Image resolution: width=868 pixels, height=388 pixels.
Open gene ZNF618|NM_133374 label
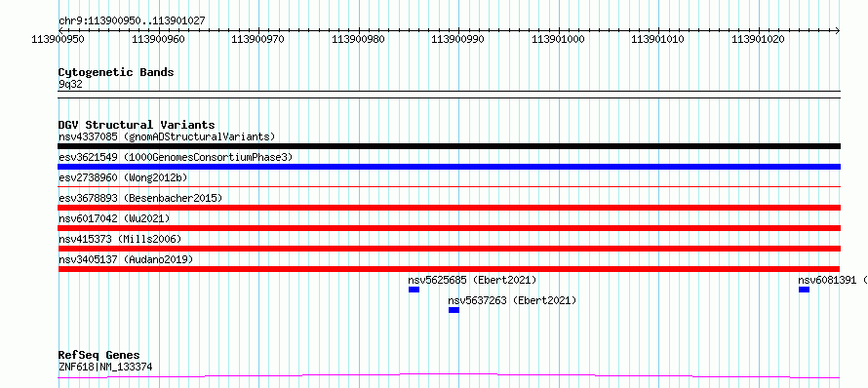pyautogui.click(x=105, y=367)
